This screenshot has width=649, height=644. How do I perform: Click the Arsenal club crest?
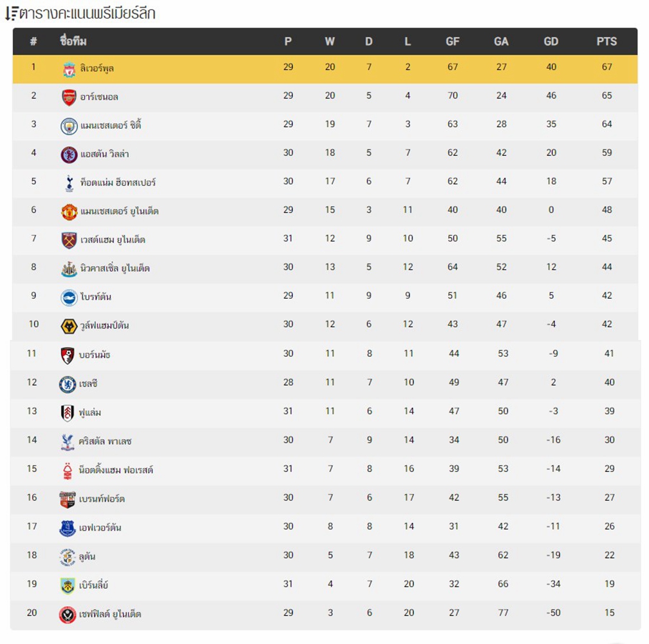[69, 98]
